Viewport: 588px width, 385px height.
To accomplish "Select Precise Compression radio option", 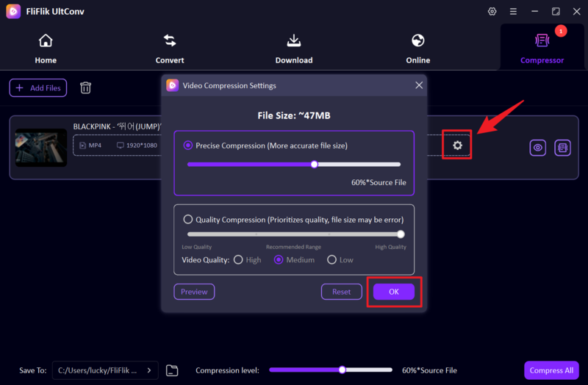I will pyautogui.click(x=188, y=145).
